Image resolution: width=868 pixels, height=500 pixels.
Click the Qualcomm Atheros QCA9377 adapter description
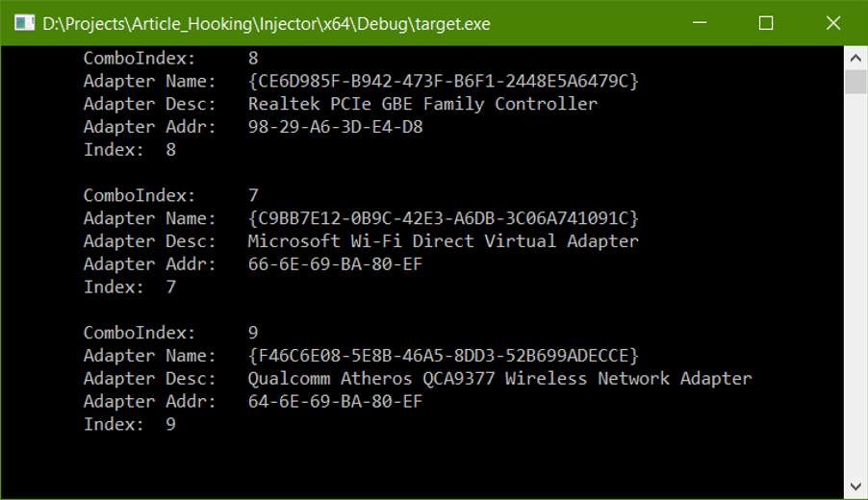pos(499,379)
